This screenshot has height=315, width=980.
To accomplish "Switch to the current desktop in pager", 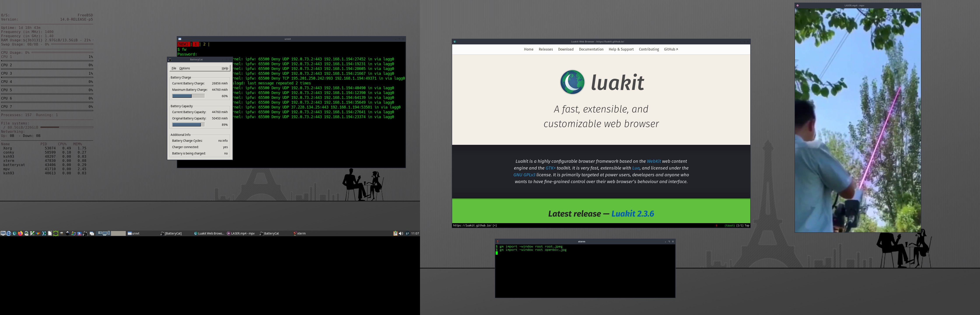I will pyautogui.click(x=103, y=233).
